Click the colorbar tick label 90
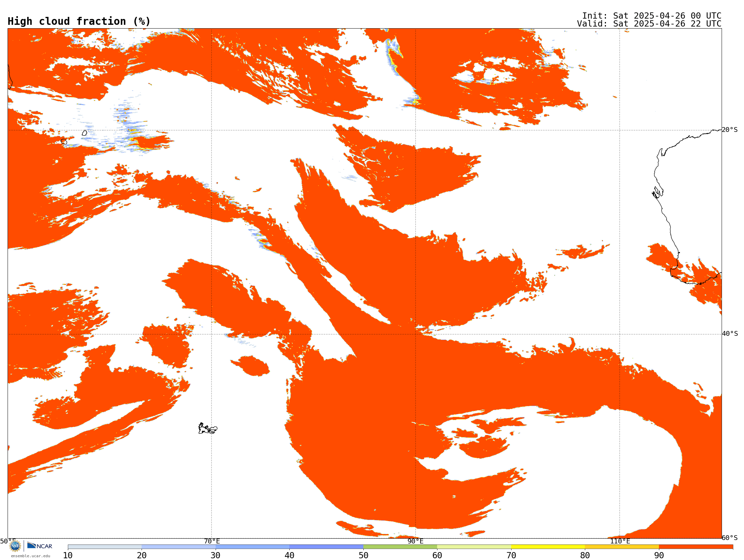This screenshot has width=744, height=560. coord(659,556)
